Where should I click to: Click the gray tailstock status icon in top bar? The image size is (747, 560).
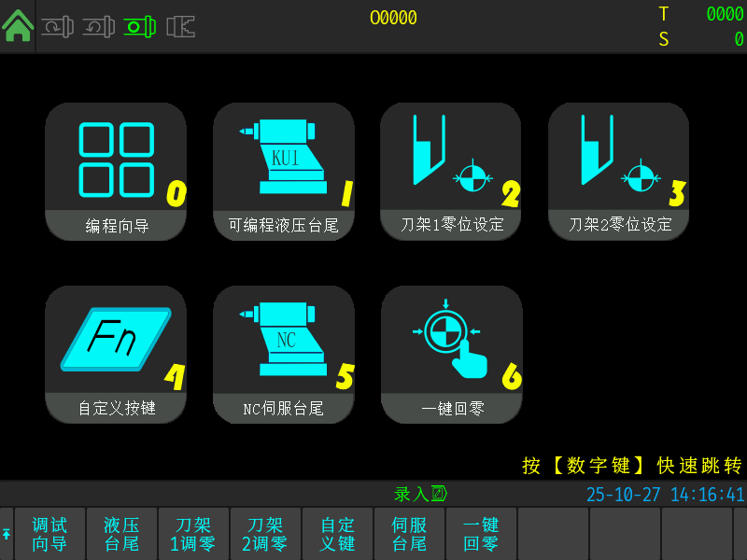[180, 27]
